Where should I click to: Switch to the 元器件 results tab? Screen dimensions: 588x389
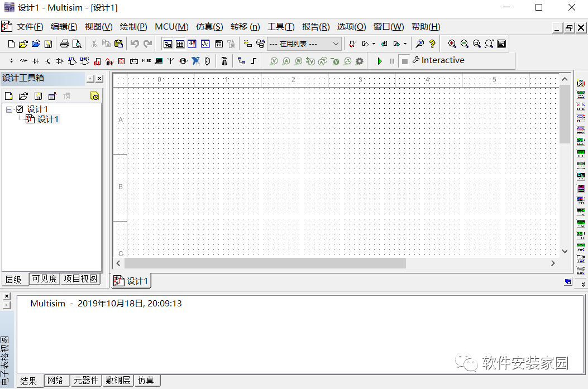[x=86, y=380]
